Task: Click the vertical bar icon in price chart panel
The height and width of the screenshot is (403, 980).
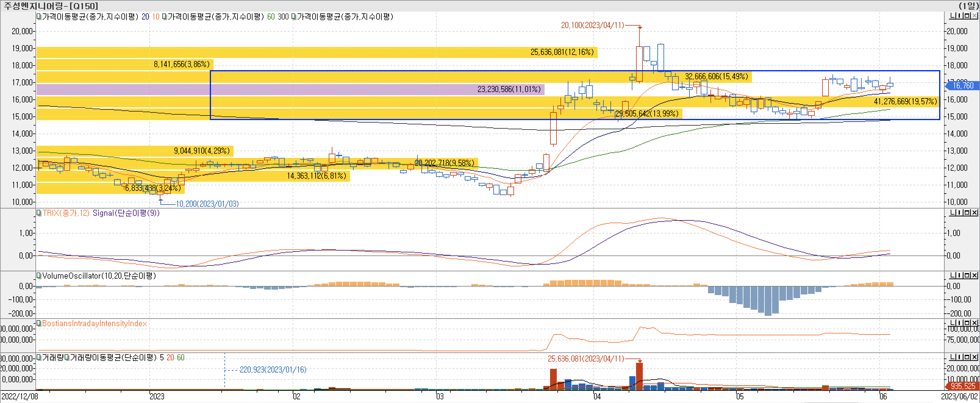Action: pyautogui.click(x=960, y=16)
